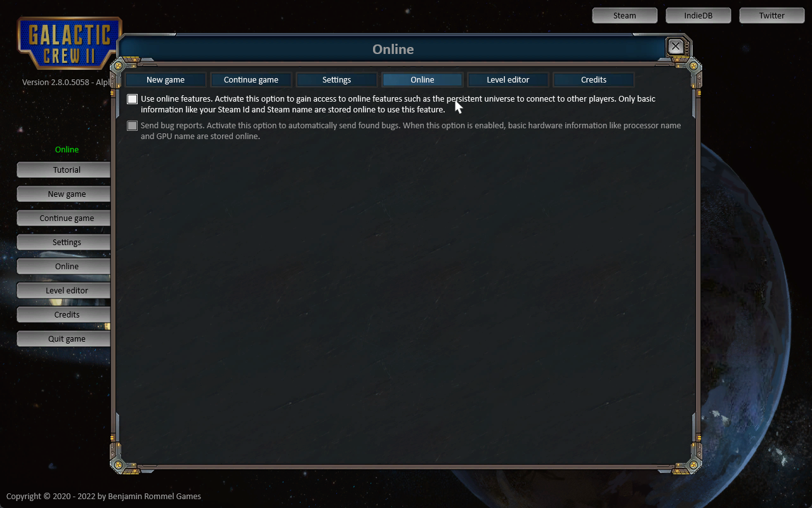This screenshot has width=812, height=508.
Task: Open the Steam link button
Action: [625, 15]
